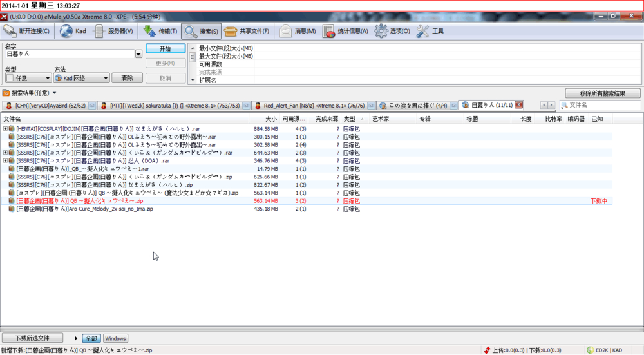Click the 名字 search text field

(70, 54)
